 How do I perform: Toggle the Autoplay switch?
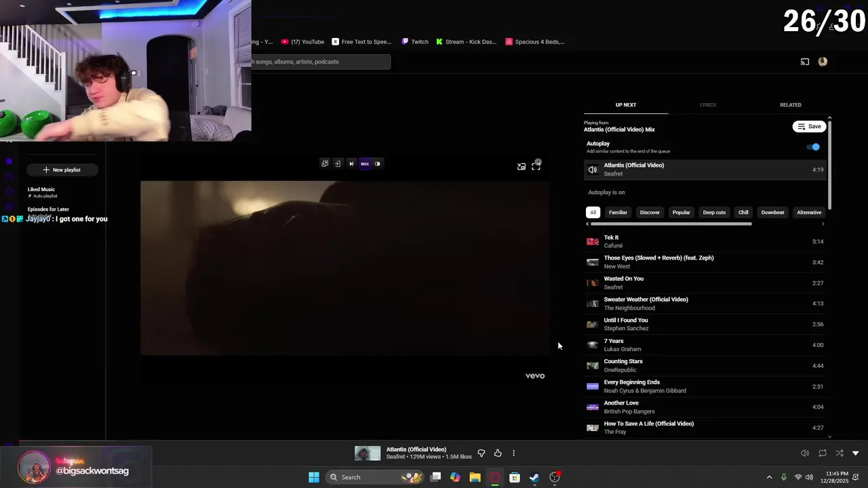click(x=813, y=146)
